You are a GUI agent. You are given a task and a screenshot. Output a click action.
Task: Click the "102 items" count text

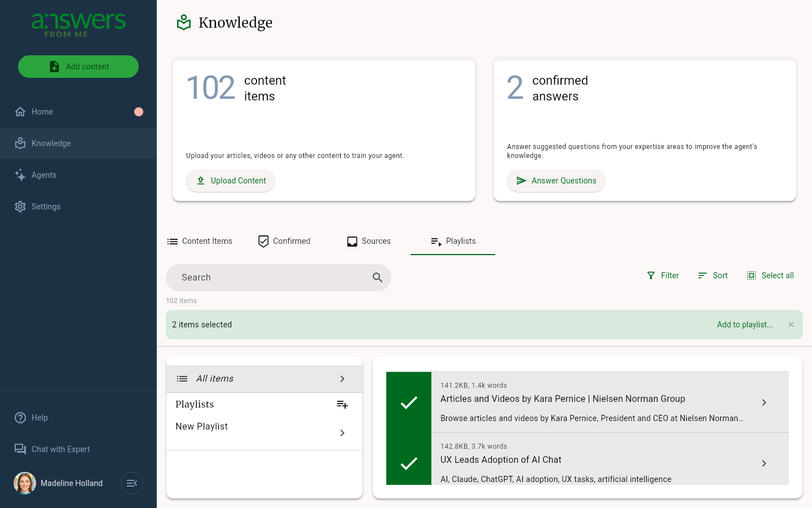182,301
